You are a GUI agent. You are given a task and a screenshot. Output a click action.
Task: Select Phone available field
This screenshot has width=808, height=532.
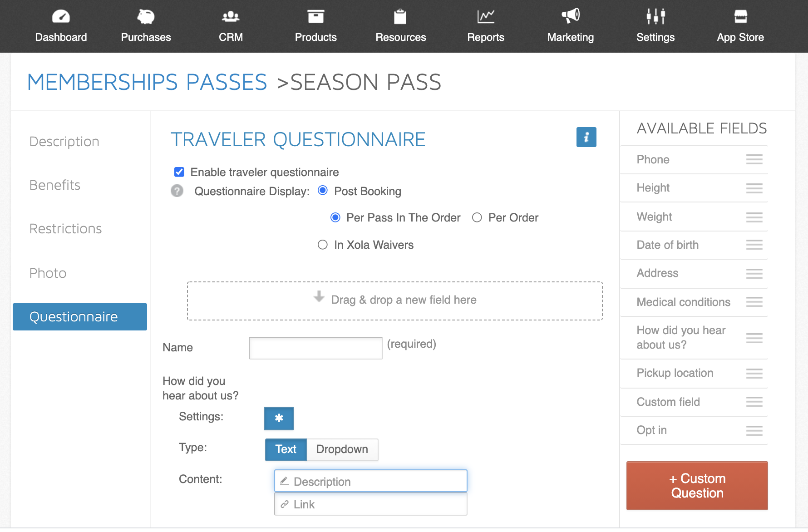point(694,160)
